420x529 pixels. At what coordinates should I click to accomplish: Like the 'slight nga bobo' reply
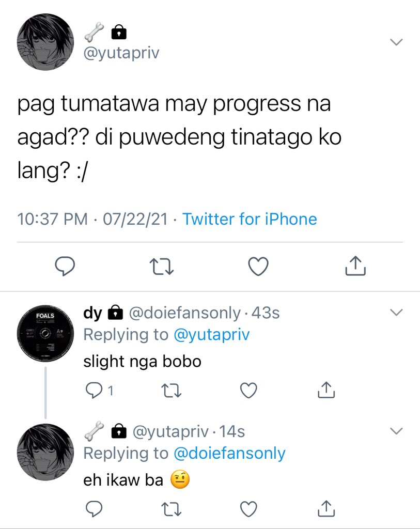coord(248,391)
